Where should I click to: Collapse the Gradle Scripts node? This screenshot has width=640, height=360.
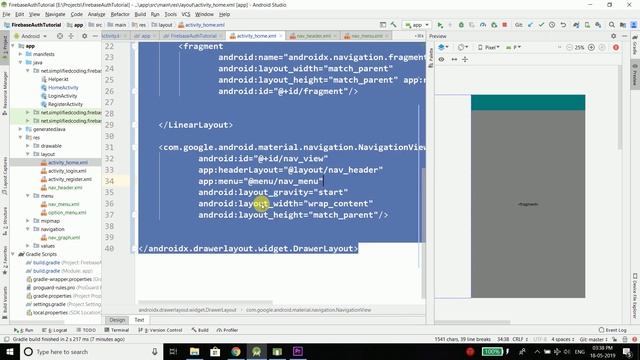point(13,254)
